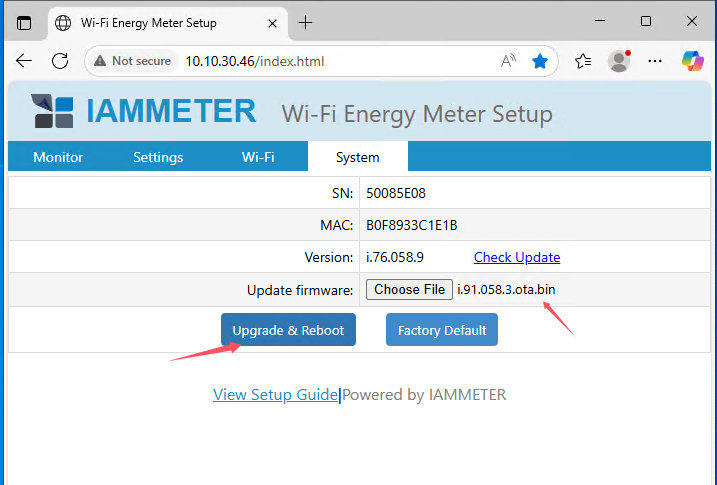Open Settings and more ellipsis menu
Image resolution: width=717 pixels, height=485 pixels.
pos(656,61)
